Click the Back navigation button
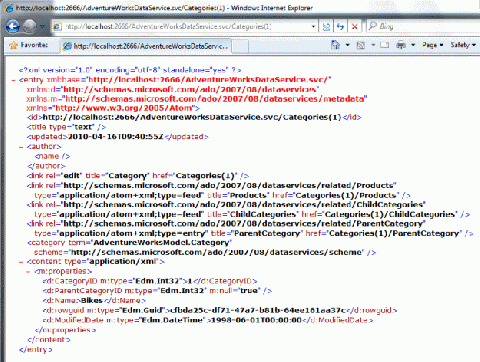 tap(12, 26)
